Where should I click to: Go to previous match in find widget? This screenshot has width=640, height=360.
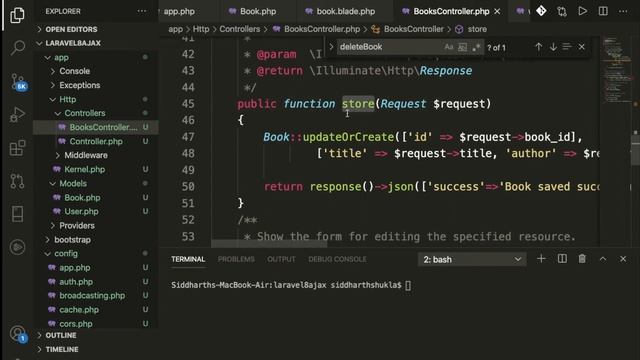[538, 47]
